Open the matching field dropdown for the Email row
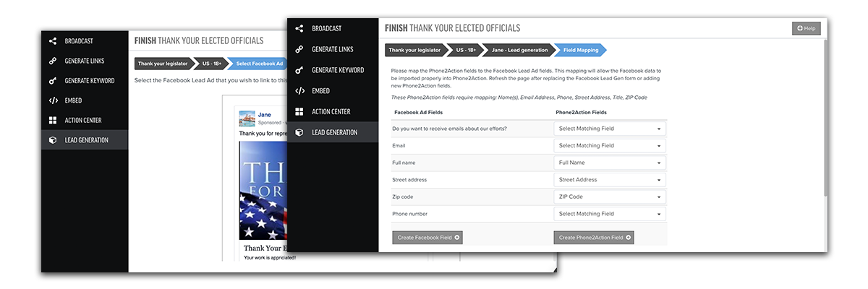Image resolution: width=868 pixels, height=289 pixels. 610,145
